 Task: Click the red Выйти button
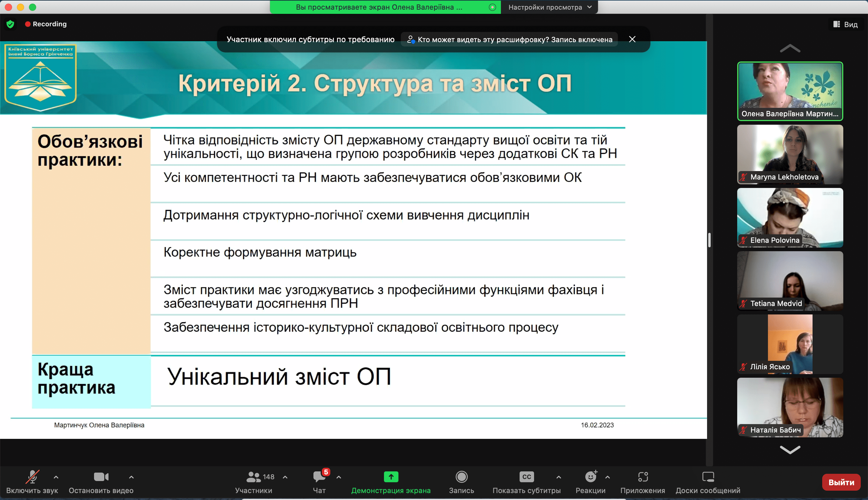click(841, 482)
